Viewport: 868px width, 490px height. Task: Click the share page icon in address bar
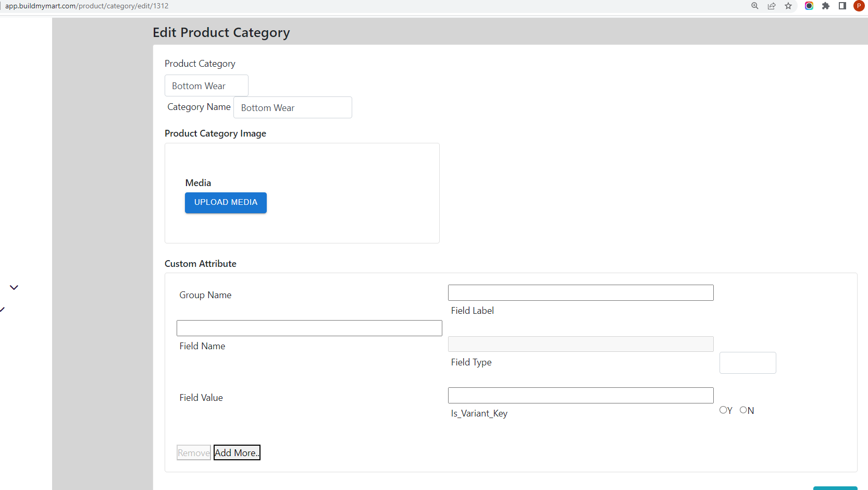coord(772,6)
